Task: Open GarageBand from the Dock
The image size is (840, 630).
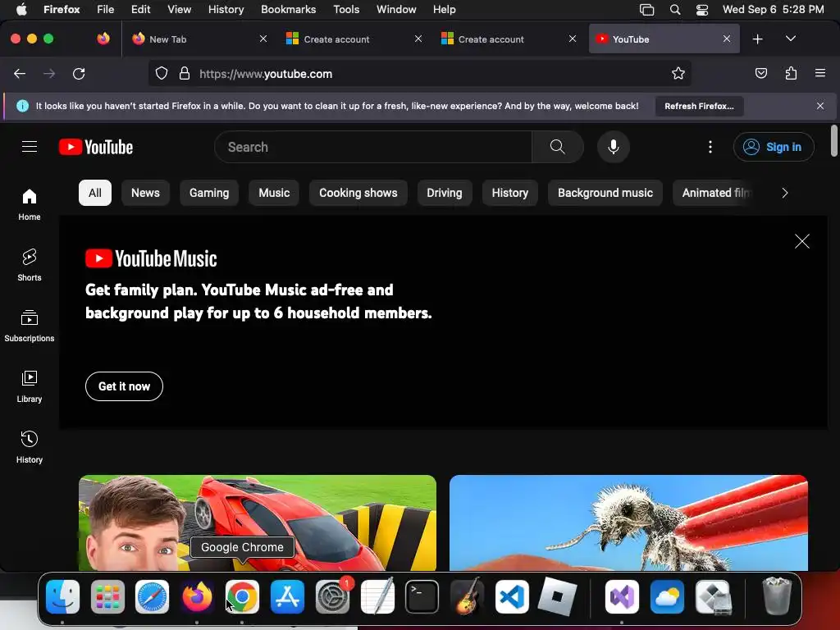Action: pyautogui.click(x=467, y=597)
